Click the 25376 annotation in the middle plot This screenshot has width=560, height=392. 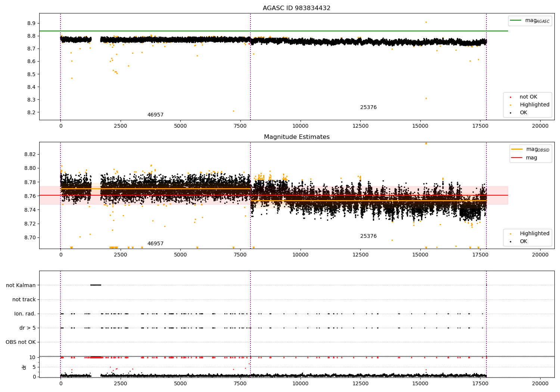coord(368,236)
